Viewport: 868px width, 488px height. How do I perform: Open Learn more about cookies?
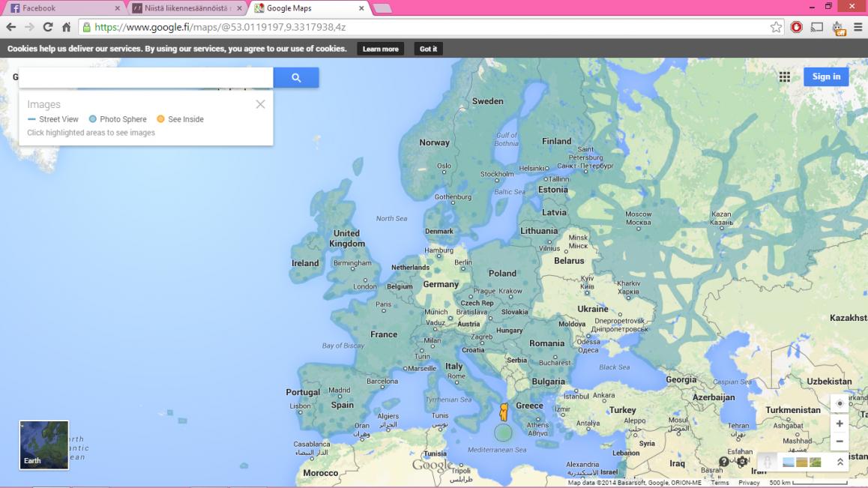tap(380, 49)
